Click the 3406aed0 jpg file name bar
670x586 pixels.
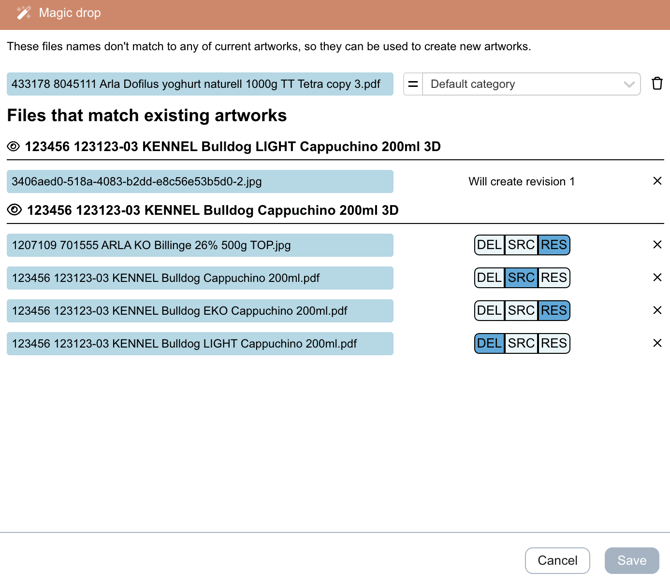pyautogui.click(x=200, y=181)
